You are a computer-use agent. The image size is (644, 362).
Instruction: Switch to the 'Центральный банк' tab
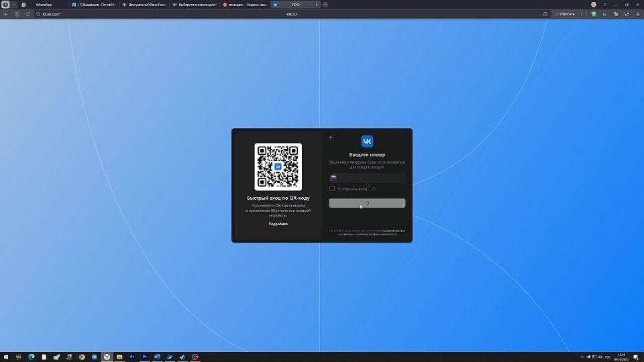pyautogui.click(x=144, y=5)
